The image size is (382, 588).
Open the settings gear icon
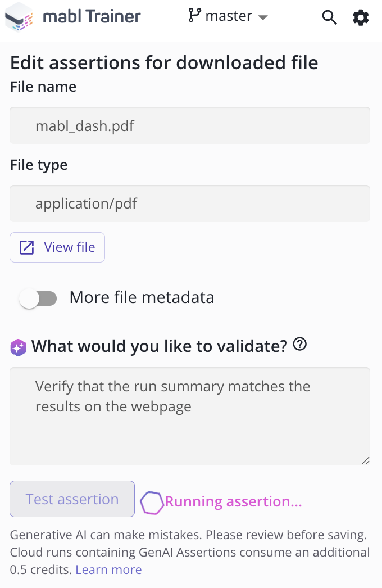[361, 18]
